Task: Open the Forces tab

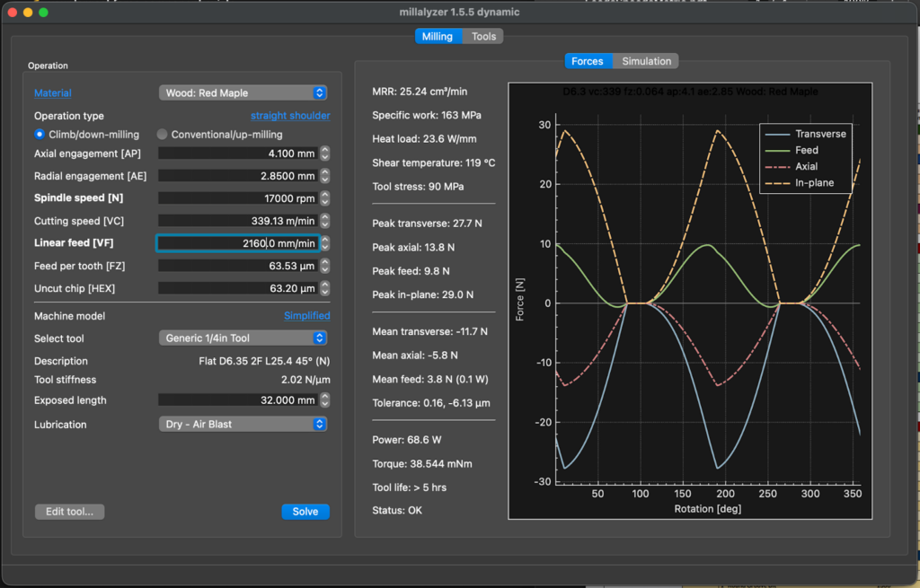Action: pos(588,61)
